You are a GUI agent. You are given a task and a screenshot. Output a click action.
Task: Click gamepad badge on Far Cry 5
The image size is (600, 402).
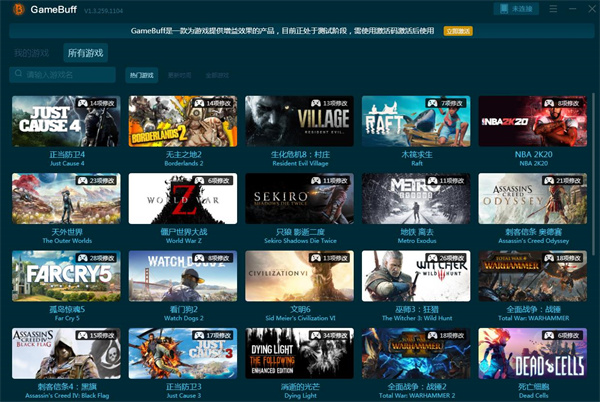(x=96, y=258)
